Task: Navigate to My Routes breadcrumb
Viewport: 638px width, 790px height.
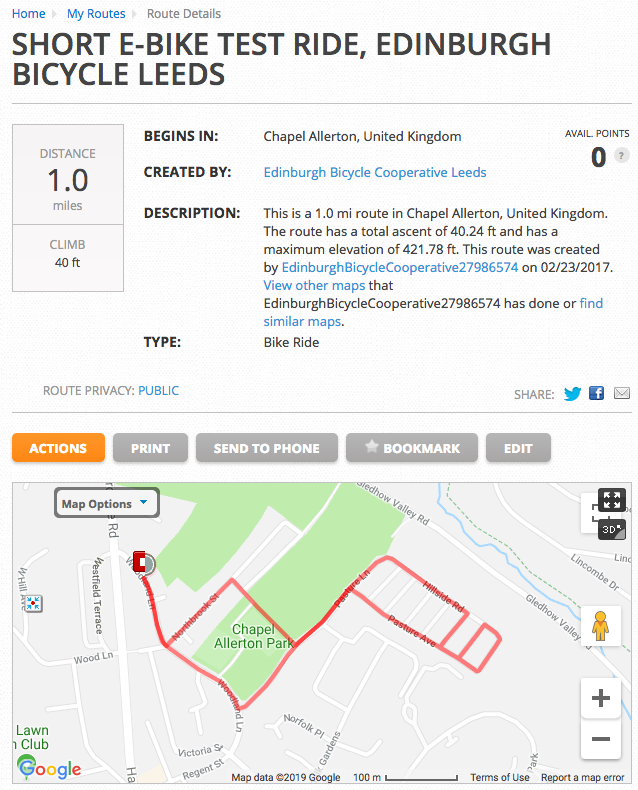Action: pyautogui.click(x=96, y=14)
